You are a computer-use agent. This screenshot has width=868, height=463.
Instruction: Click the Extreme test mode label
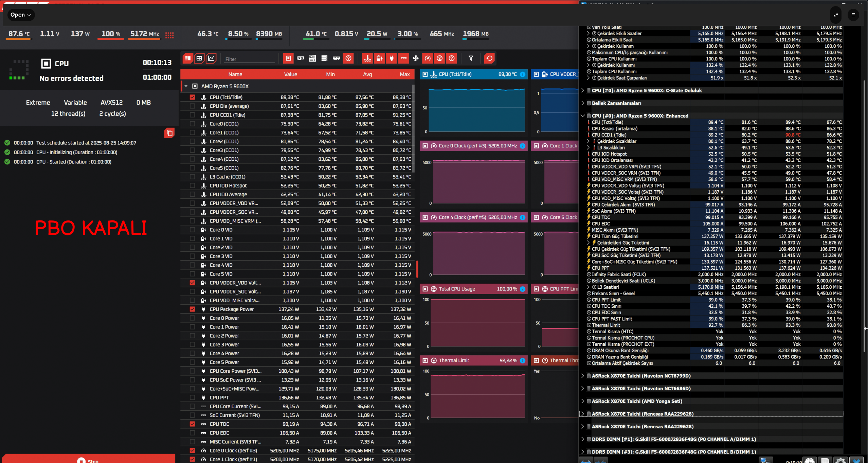coord(38,103)
